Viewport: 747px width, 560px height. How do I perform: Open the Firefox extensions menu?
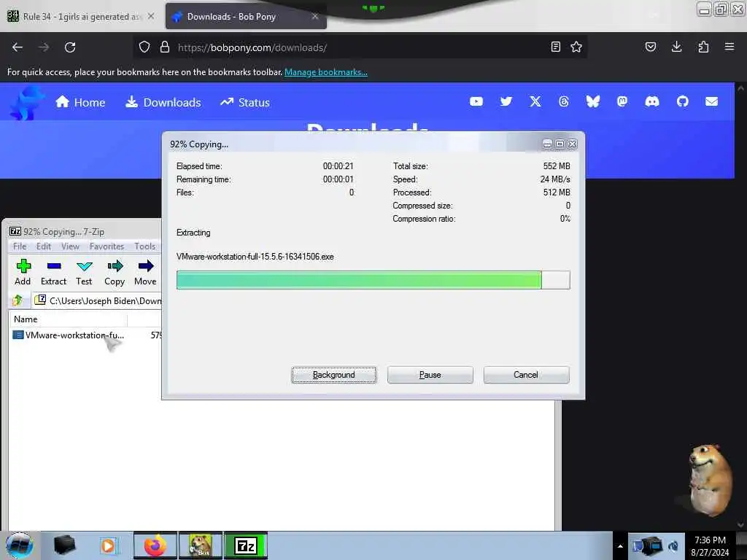click(703, 47)
